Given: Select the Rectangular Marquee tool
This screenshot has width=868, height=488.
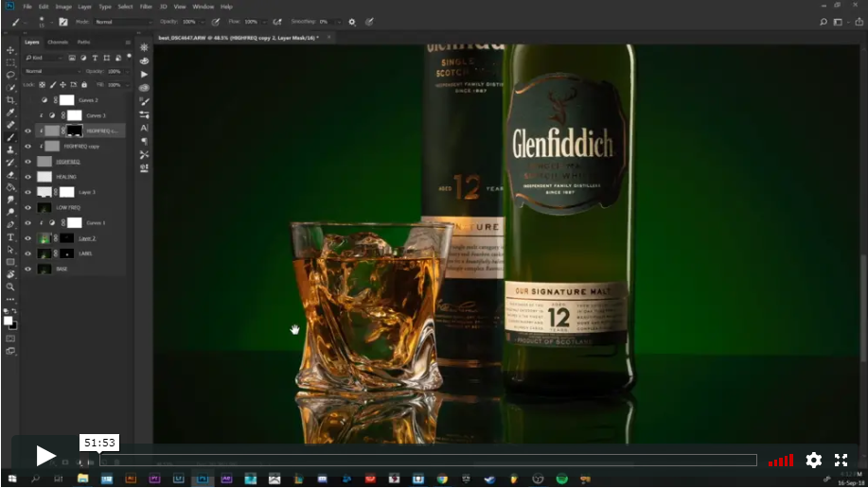Looking at the screenshot, I should [10, 62].
